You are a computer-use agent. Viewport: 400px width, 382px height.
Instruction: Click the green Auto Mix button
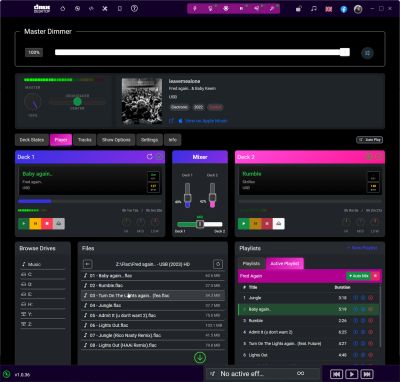(x=359, y=276)
